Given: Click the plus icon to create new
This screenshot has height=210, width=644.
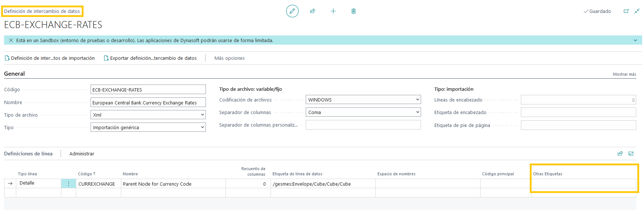Looking at the screenshot, I should click(333, 11).
